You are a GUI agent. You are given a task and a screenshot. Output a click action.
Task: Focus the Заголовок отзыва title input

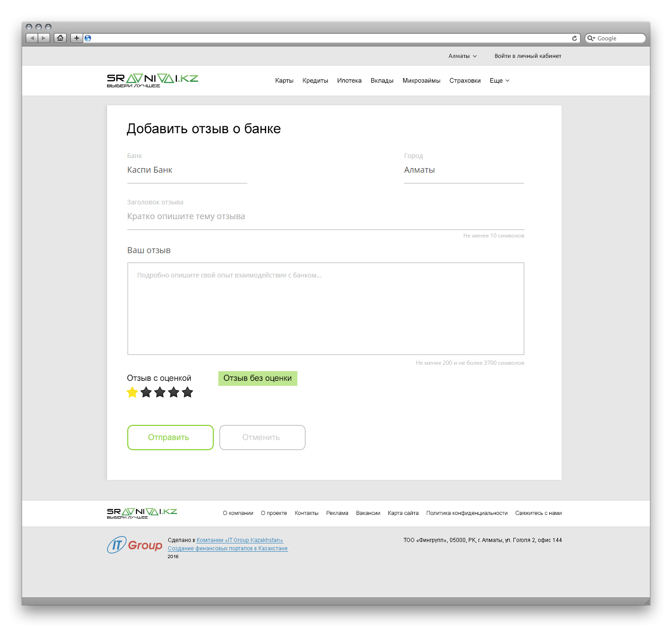click(x=326, y=217)
